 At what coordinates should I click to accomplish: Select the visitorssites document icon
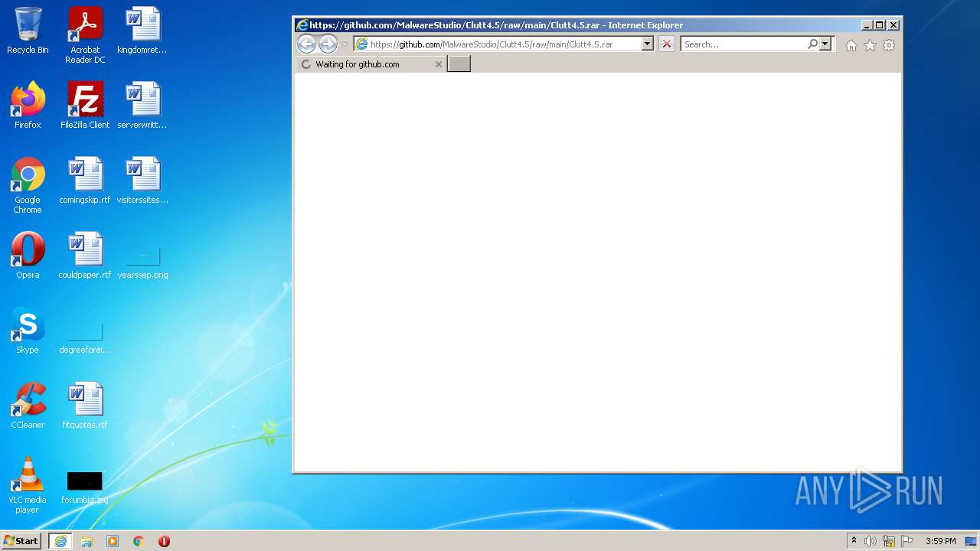click(142, 181)
